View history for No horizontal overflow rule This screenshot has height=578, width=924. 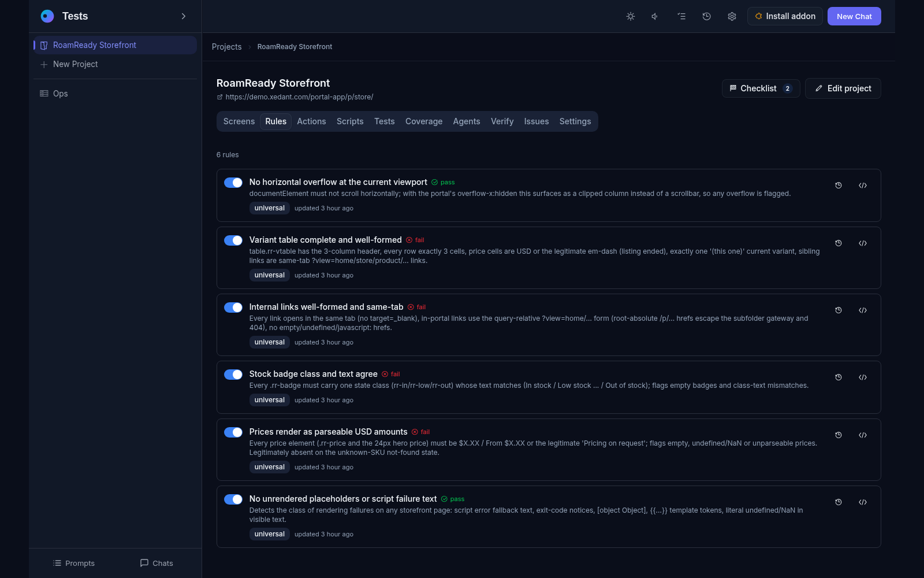click(x=839, y=186)
